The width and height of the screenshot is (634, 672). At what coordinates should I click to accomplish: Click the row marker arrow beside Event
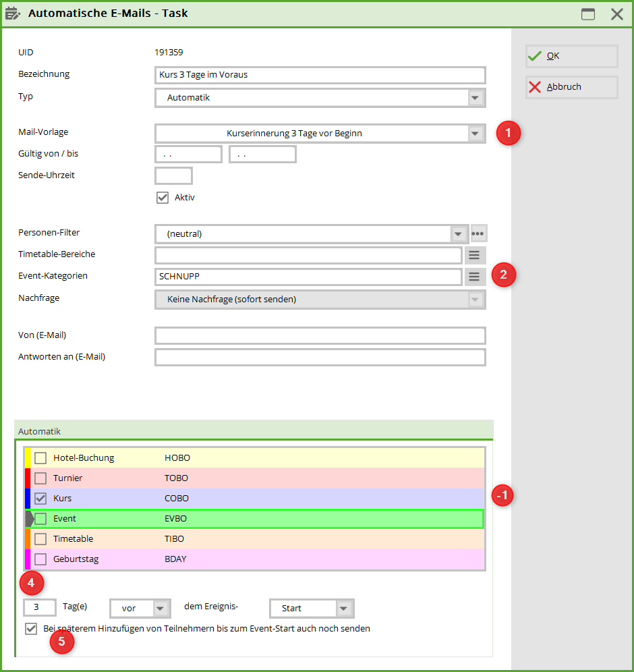(29, 519)
